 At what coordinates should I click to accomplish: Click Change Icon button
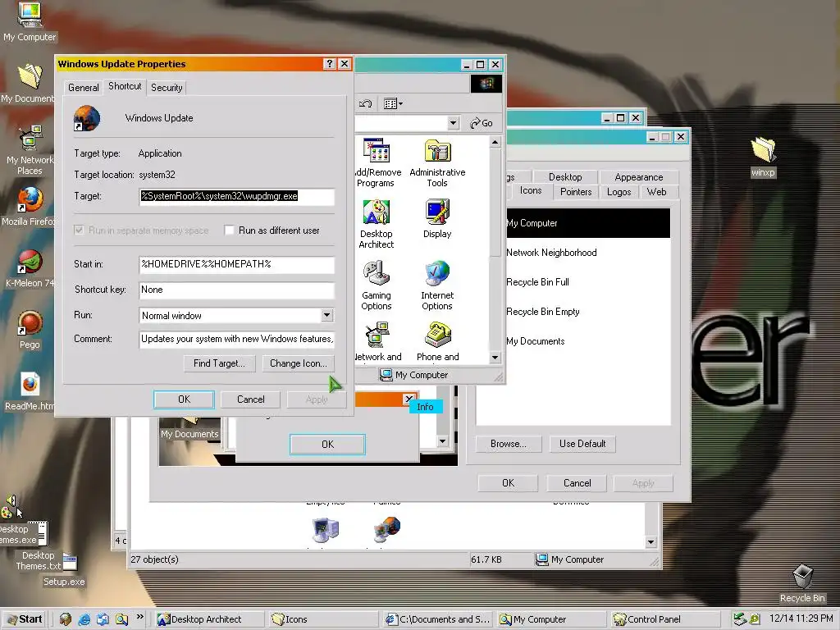click(x=299, y=363)
